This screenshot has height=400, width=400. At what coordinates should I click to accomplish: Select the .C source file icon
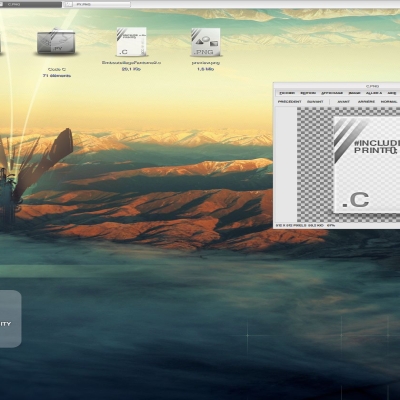(x=131, y=42)
